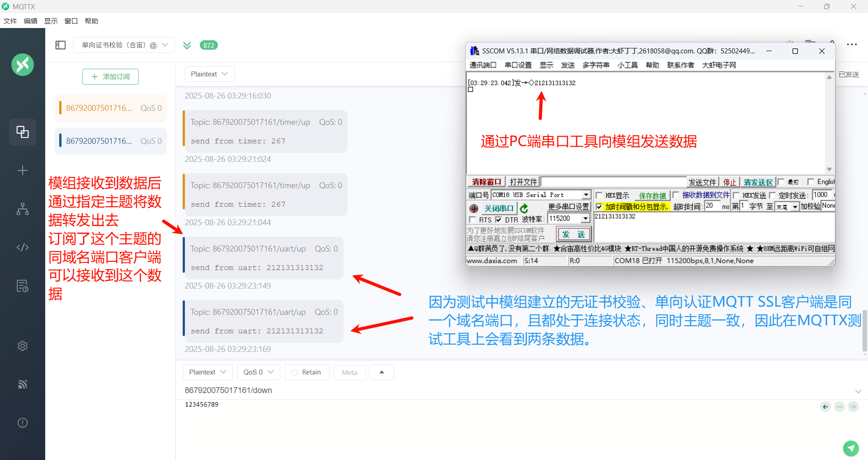Image resolution: width=868 pixels, height=460 pixels.
Task: Open the RSS feed icon in the sidebar
Action: (x=23, y=384)
